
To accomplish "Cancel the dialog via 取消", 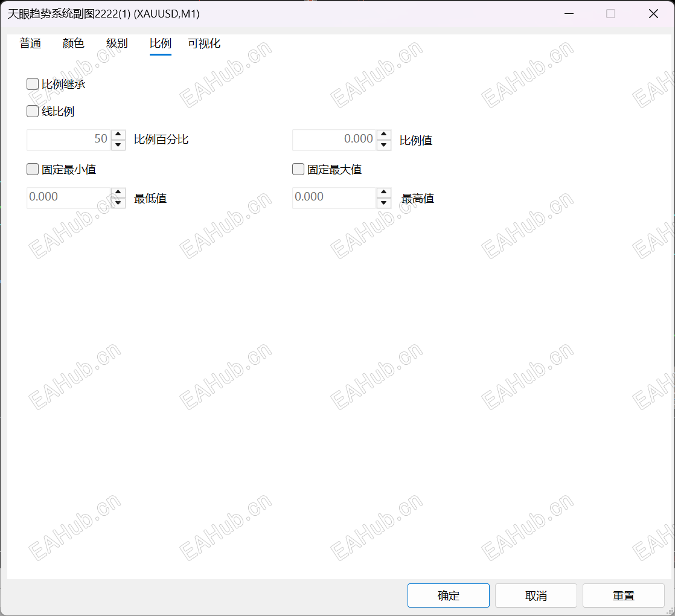I will coord(536,595).
